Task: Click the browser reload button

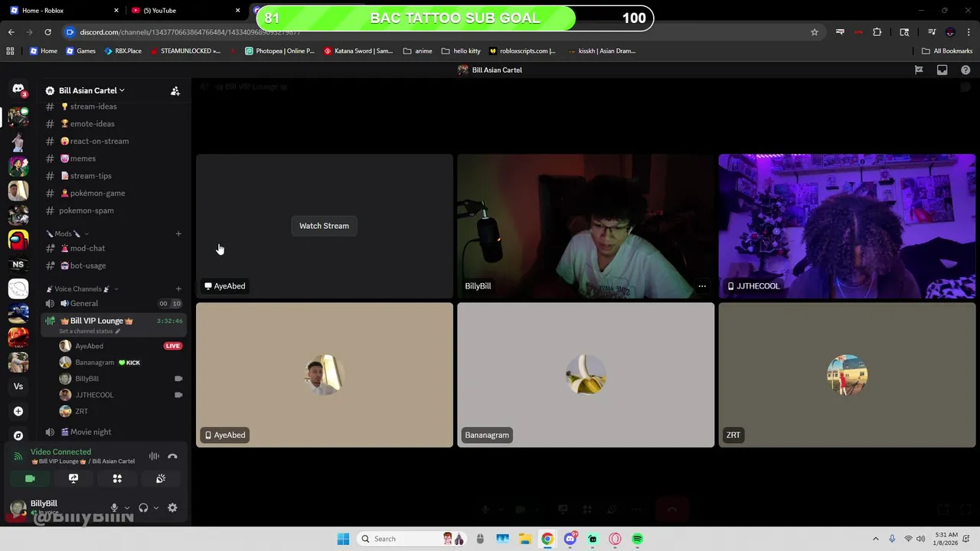Action: click(x=47, y=32)
